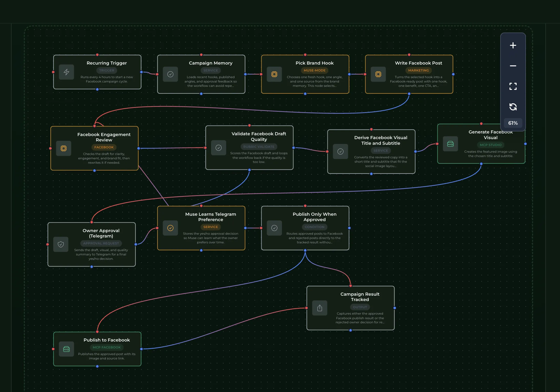
Task: Click the 'Sends the draft, visual' description text
Action: [101, 254]
